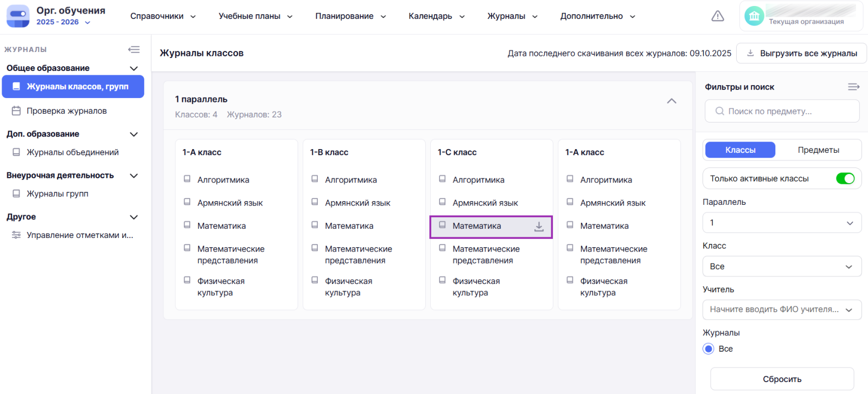Image resolution: width=868 pixels, height=394 pixels.
Task: Click the Сбросить button
Action: pyautogui.click(x=782, y=379)
